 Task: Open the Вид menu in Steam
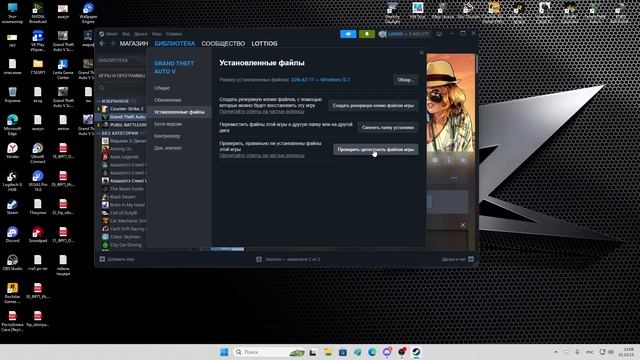(x=126, y=34)
